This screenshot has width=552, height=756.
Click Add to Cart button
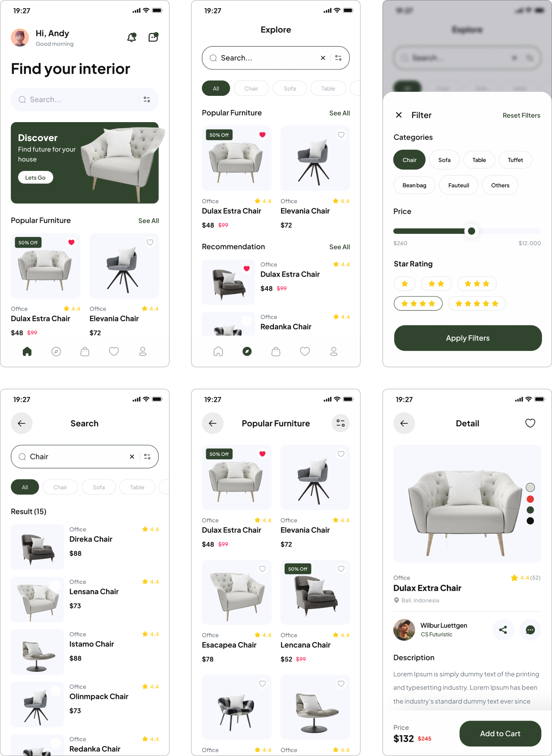click(500, 734)
